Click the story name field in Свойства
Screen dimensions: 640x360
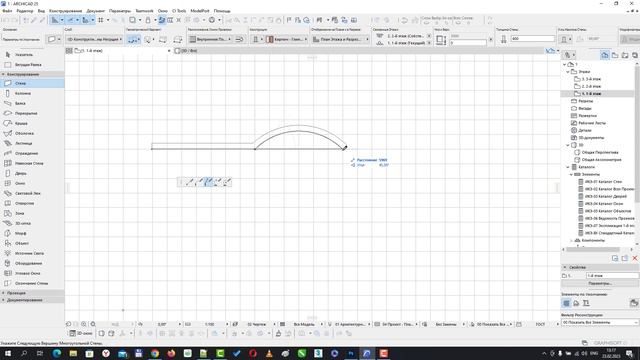point(612,276)
